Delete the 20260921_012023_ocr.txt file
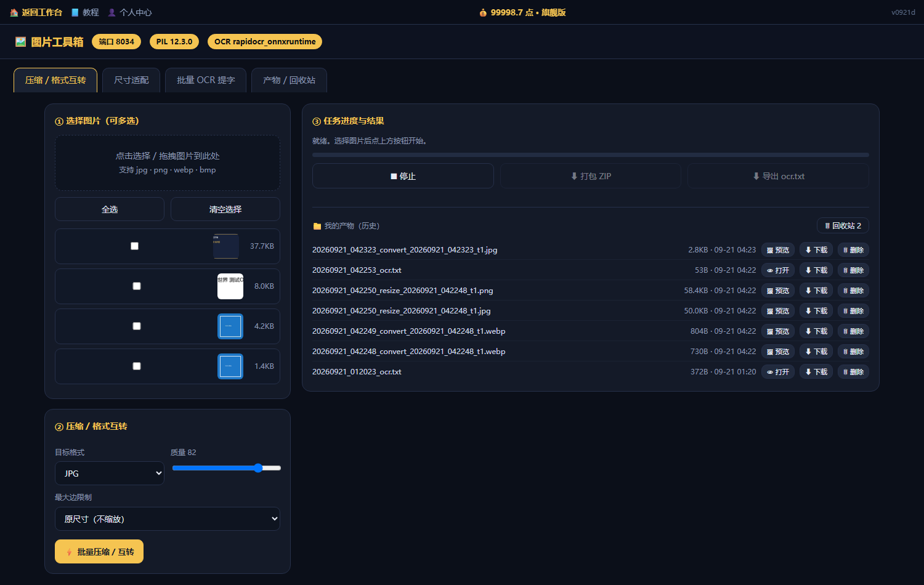Image resolution: width=924 pixels, height=585 pixels. pyautogui.click(x=853, y=372)
